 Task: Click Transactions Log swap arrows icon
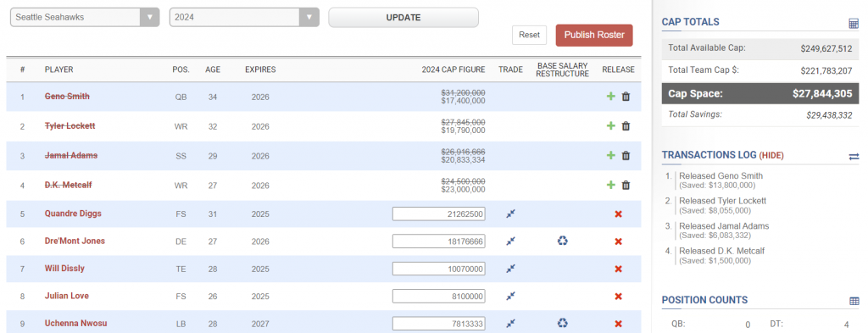[x=854, y=157]
